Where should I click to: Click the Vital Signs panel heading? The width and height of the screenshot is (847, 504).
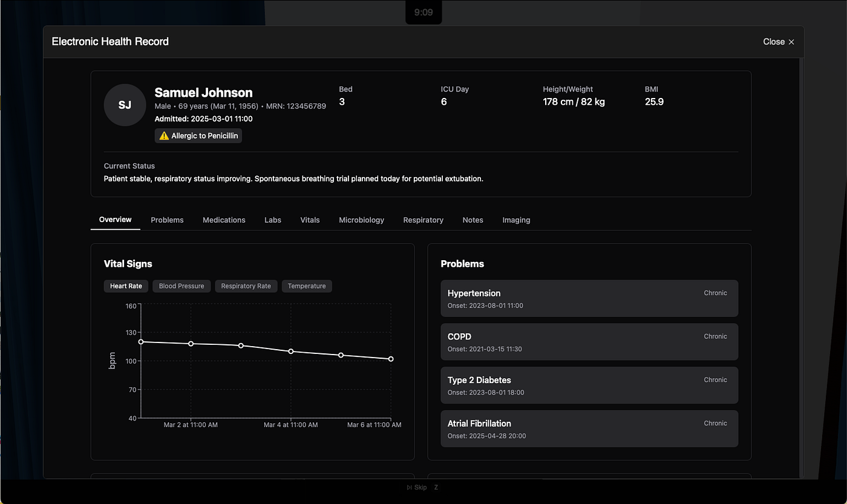pyautogui.click(x=128, y=264)
